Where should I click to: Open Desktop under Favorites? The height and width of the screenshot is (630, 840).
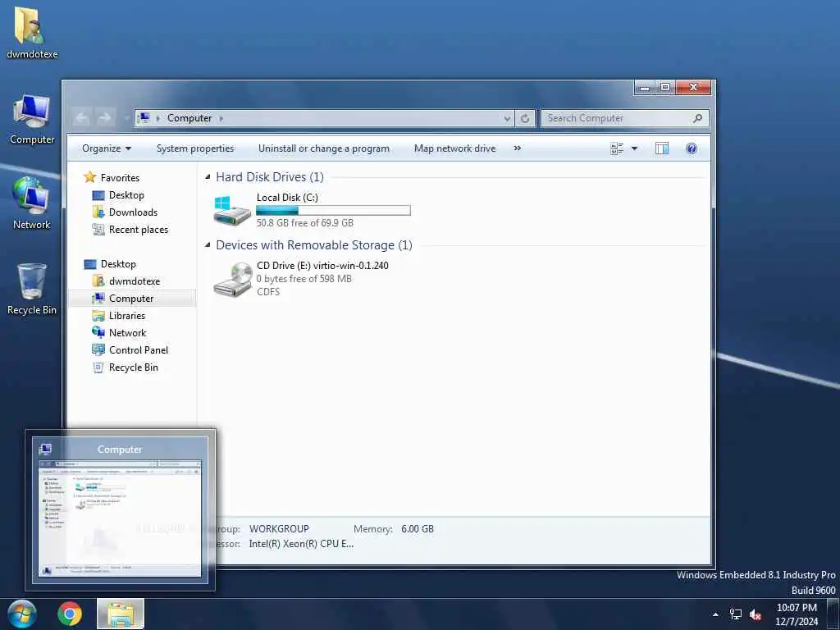click(x=126, y=195)
